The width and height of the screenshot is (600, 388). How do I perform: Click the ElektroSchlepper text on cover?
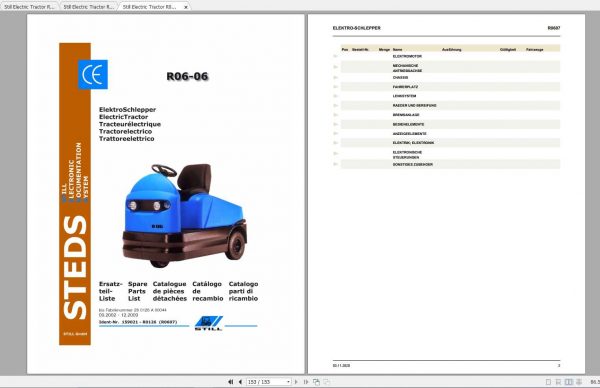pos(127,109)
